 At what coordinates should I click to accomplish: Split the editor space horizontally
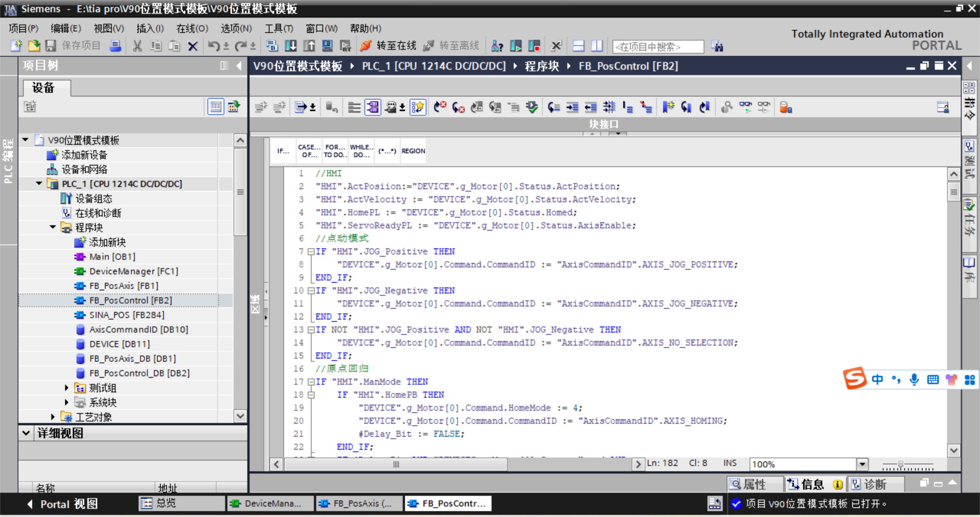point(578,46)
